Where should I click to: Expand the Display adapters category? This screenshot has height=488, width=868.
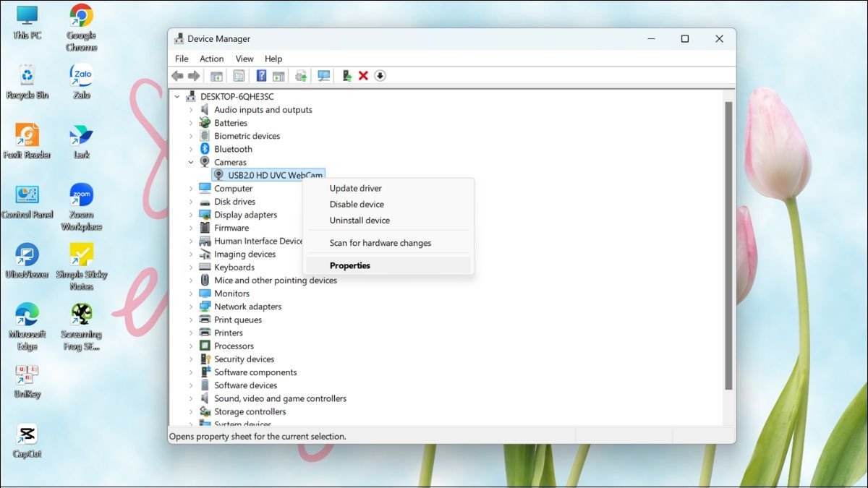pyautogui.click(x=191, y=215)
